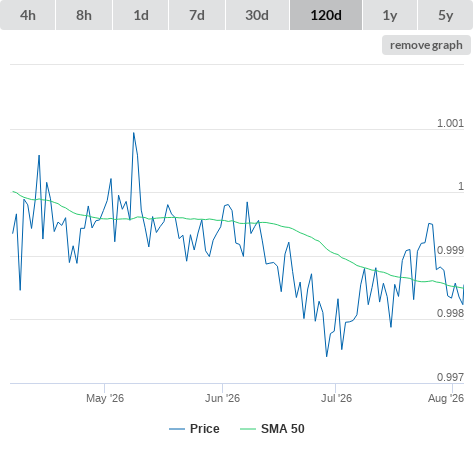The height and width of the screenshot is (455, 474).
Task: Click the green SMA 50 legend marker
Action: click(x=248, y=429)
